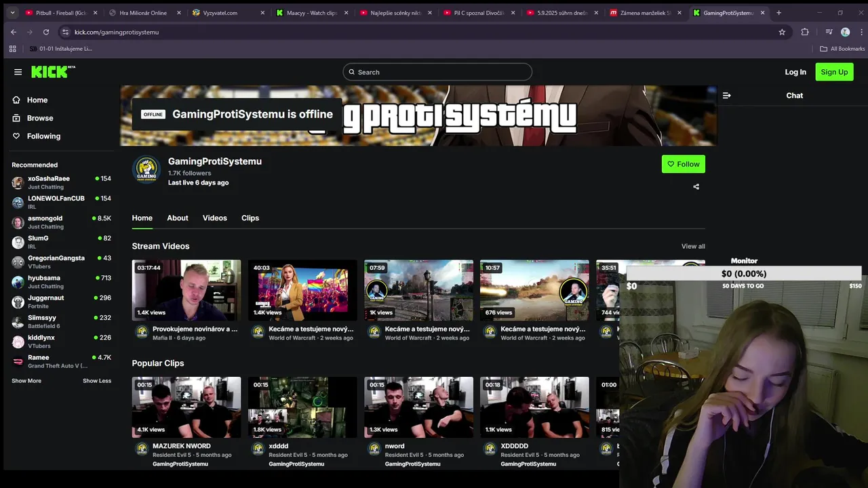Open Chrome profile avatar
868x488 pixels.
point(845,32)
